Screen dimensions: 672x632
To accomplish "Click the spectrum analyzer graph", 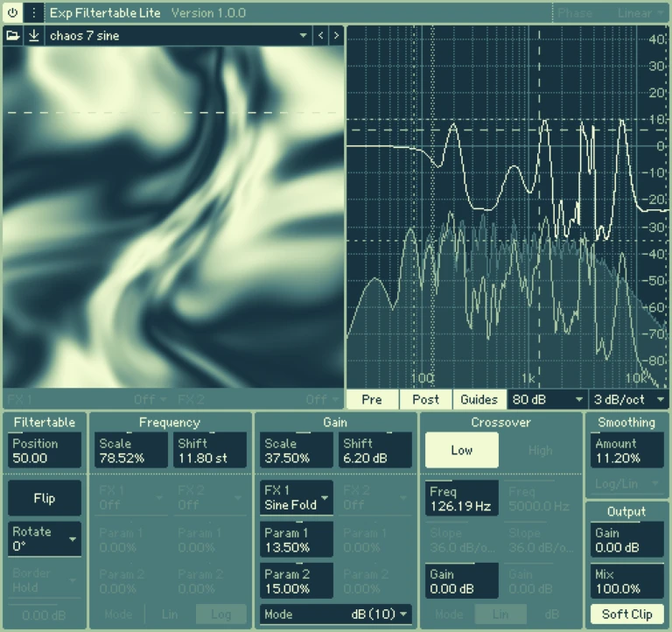I will 507,207.
